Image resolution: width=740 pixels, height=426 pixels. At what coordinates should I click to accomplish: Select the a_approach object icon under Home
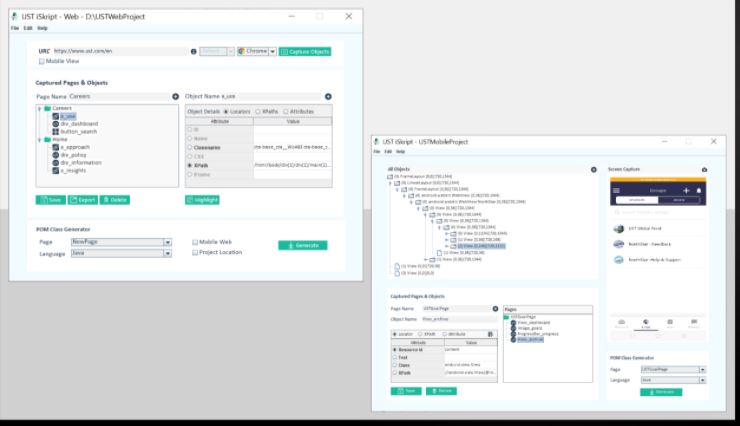point(56,147)
